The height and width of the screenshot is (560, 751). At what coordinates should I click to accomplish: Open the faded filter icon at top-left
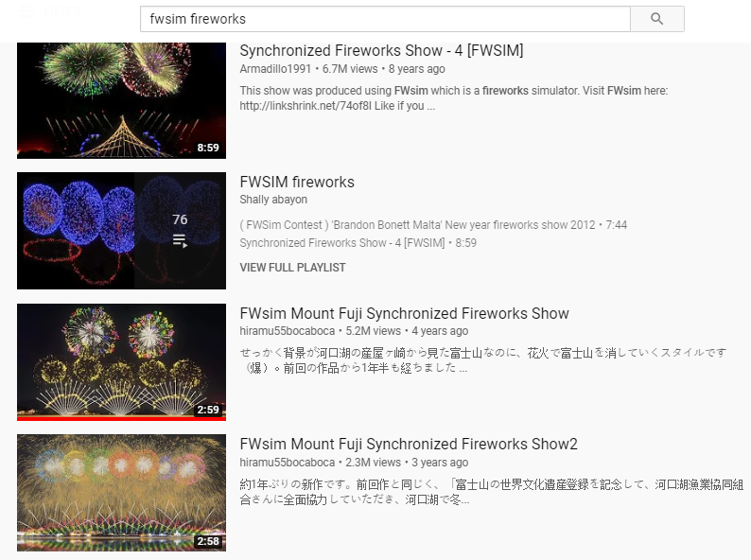(26, 10)
